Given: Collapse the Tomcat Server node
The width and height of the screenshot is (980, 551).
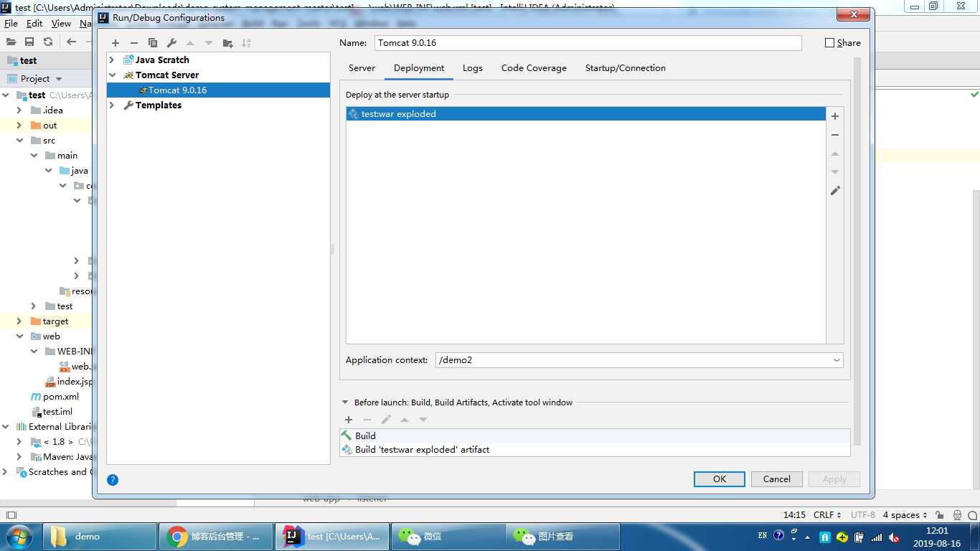Looking at the screenshot, I should coord(112,75).
